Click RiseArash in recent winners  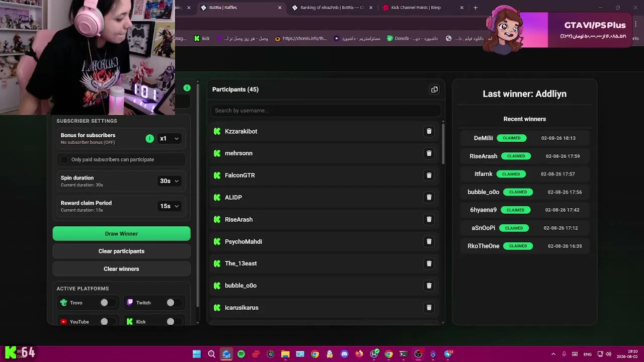(x=483, y=156)
